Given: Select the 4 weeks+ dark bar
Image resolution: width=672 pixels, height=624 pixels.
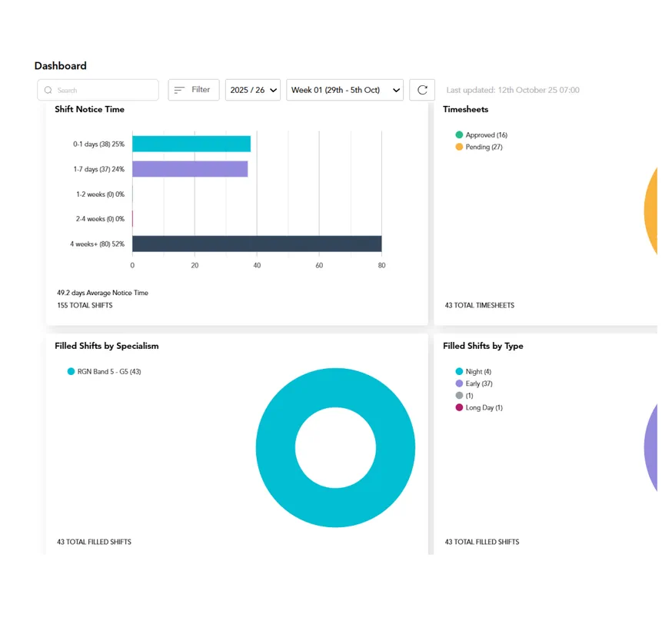Looking at the screenshot, I should click(x=257, y=244).
